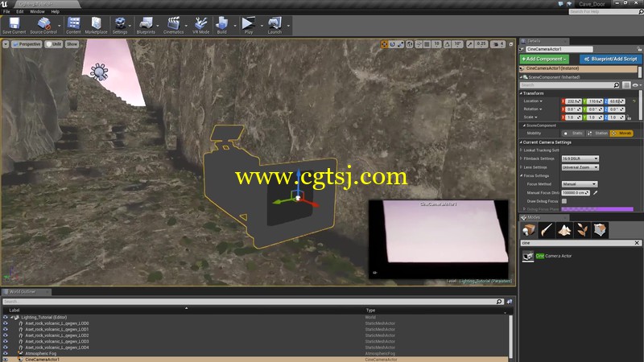
Task: Hide CineCameraActor1 via eye icon
Action: coord(6,360)
